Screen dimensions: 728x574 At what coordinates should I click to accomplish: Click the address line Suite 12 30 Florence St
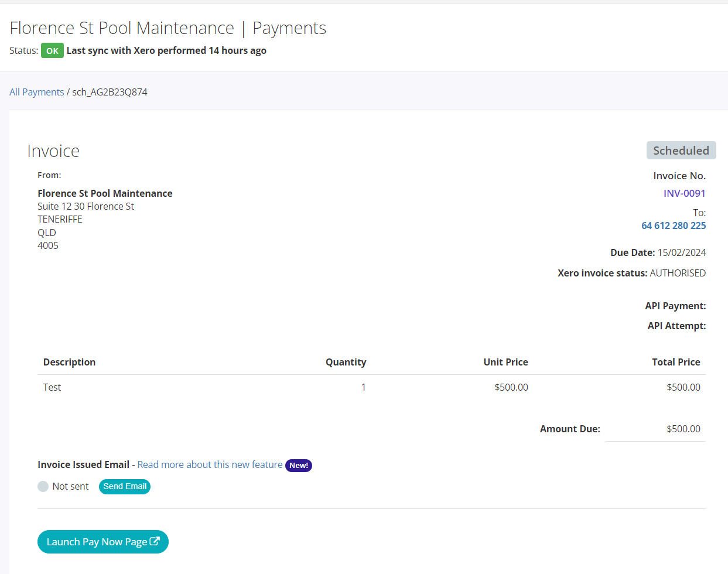click(x=86, y=206)
